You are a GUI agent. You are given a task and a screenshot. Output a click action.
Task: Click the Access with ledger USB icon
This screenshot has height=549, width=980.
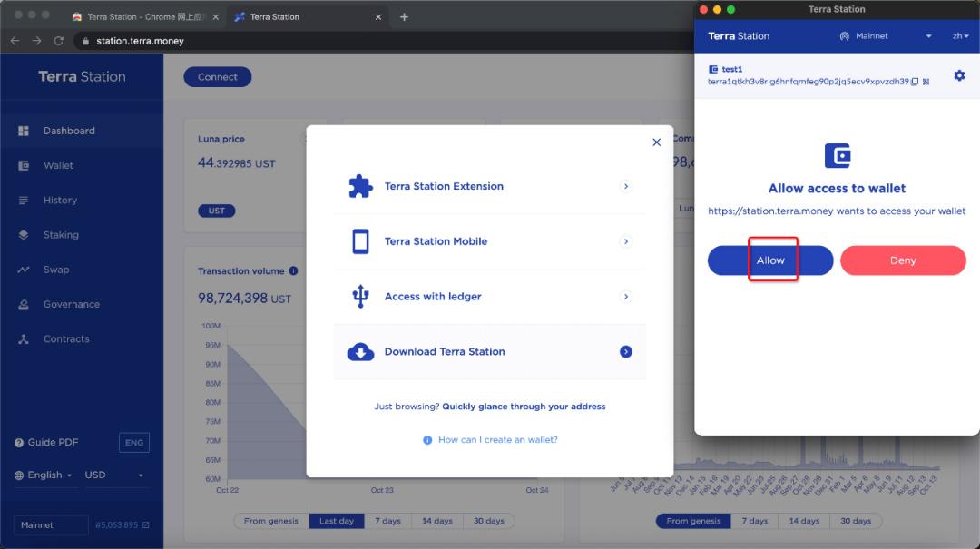click(x=360, y=297)
